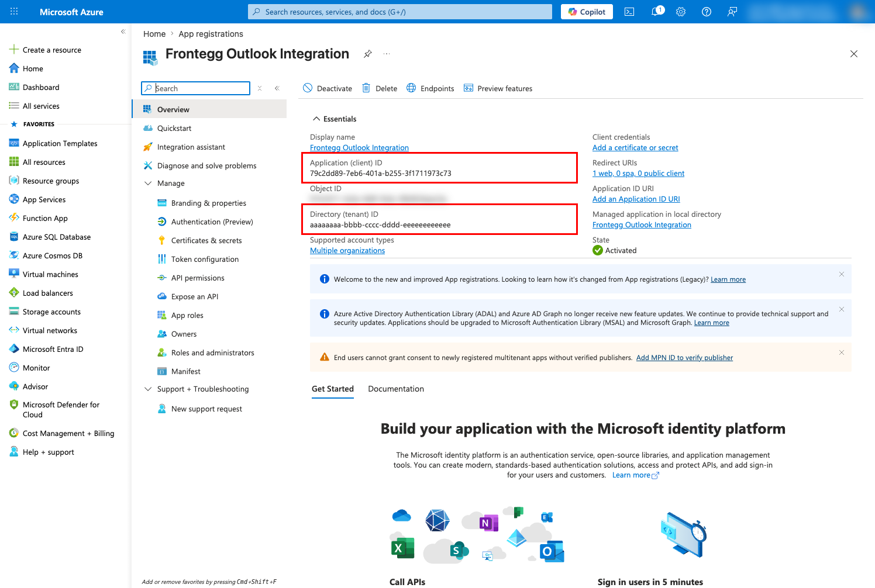Click the display name link in Essentials

359,148
